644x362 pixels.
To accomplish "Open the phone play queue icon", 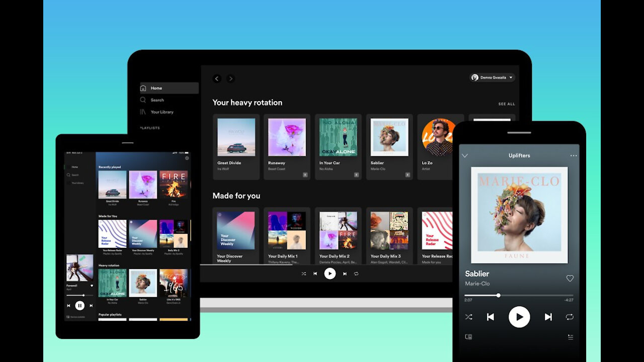I will [x=571, y=337].
